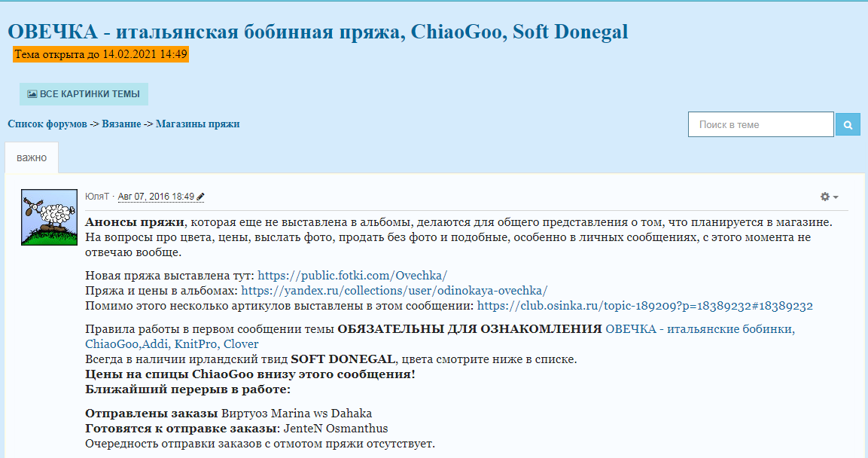
Task: Click the Анонсы пряжи bold heading text
Action: tap(135, 223)
